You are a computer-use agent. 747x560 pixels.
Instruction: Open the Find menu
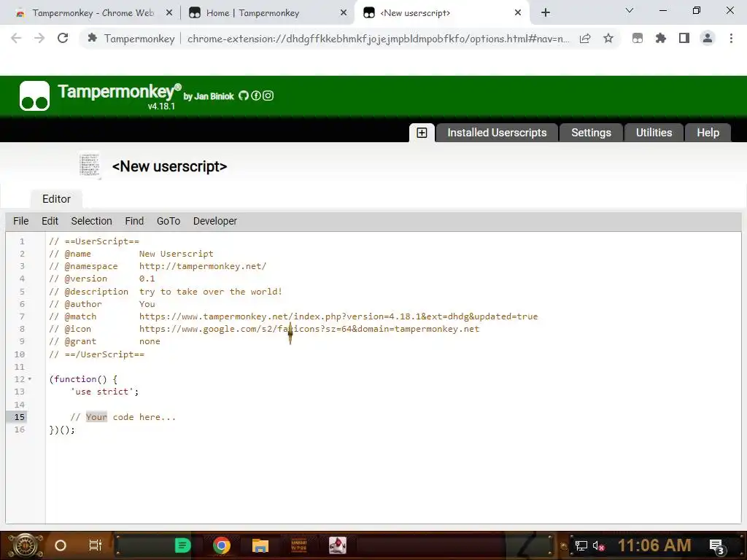tap(134, 221)
